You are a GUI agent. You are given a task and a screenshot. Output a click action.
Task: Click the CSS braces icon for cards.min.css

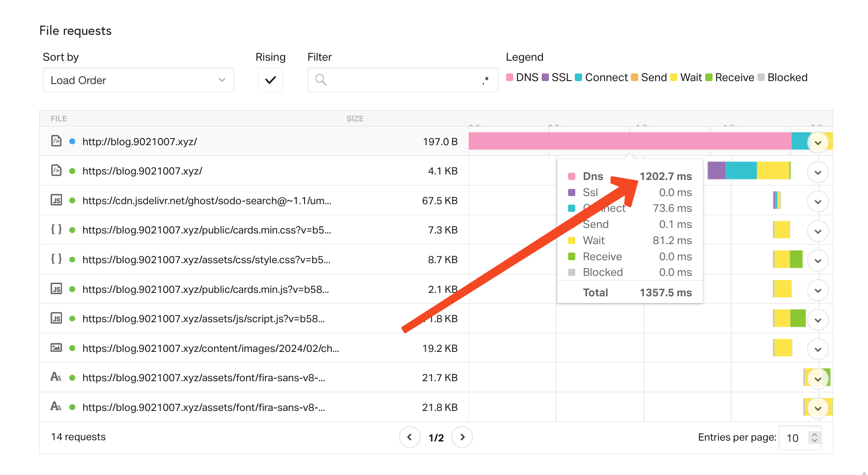56,229
